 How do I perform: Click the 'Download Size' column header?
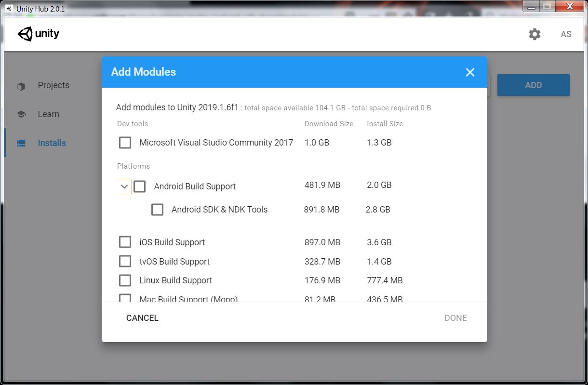(329, 124)
